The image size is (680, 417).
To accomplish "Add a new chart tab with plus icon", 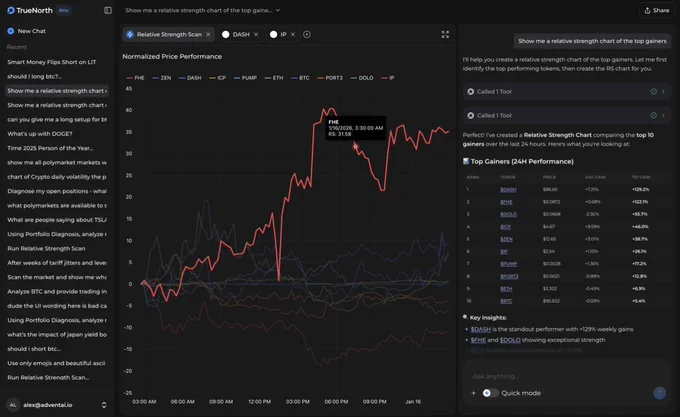I will [307, 34].
